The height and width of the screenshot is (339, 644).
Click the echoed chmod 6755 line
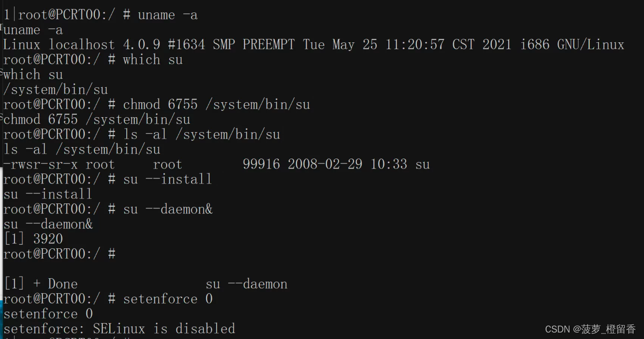click(x=97, y=120)
